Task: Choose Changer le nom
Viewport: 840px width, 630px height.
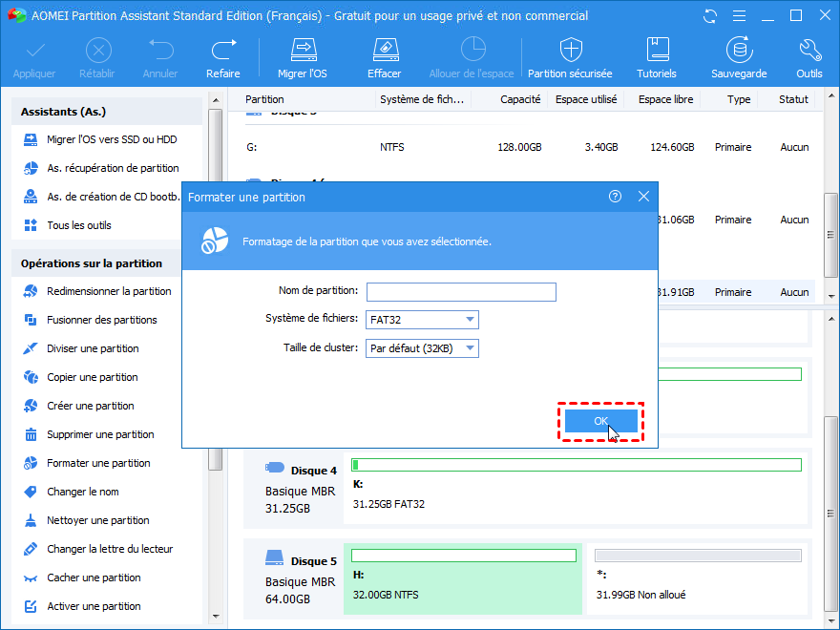Action: tap(72, 492)
